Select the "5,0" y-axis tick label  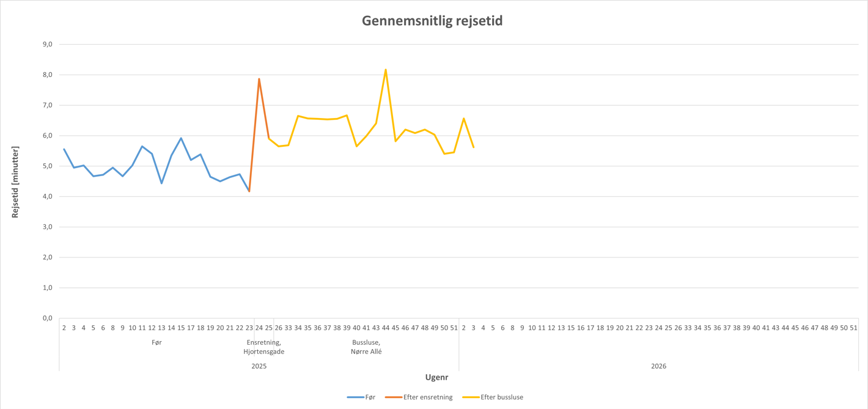pyautogui.click(x=47, y=166)
